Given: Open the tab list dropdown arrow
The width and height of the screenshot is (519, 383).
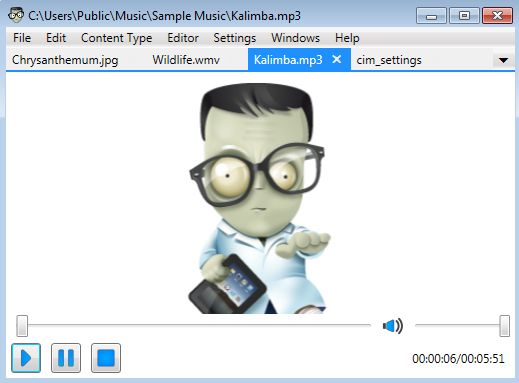Looking at the screenshot, I should (503, 60).
